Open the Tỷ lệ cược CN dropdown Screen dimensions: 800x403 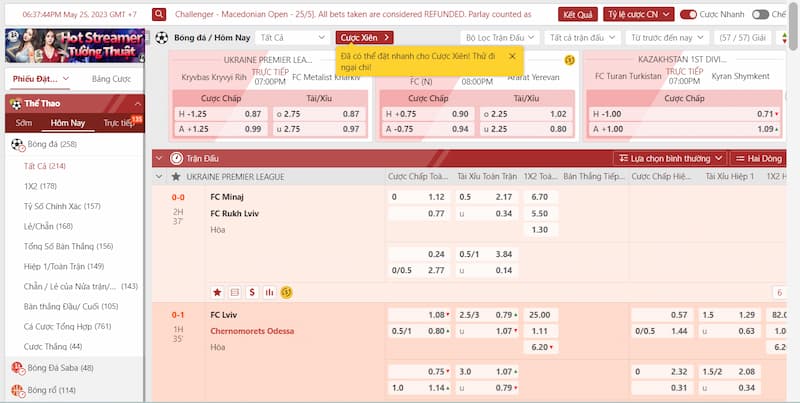click(637, 14)
